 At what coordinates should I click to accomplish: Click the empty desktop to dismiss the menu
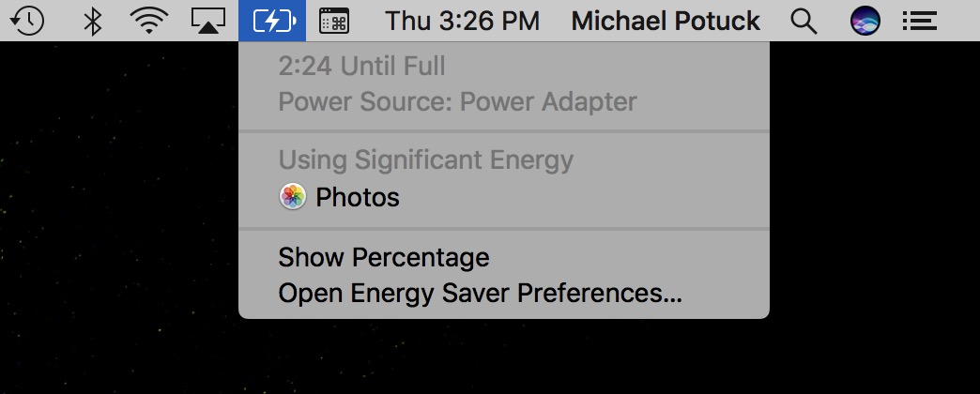click(x=113, y=235)
